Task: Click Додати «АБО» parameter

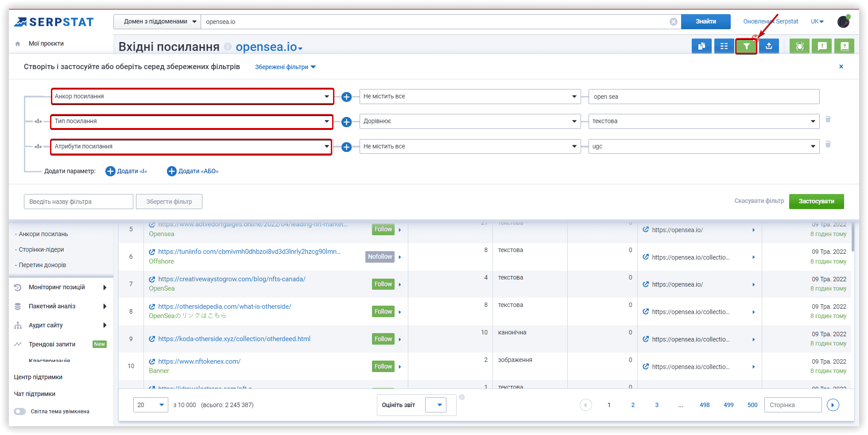Action: pyautogui.click(x=193, y=171)
